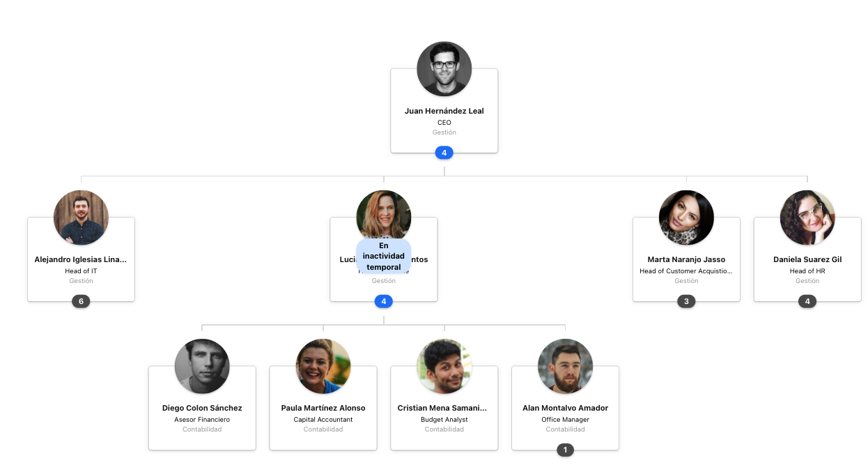Click the "En inactividad temporal" status tooltip

pyautogui.click(x=383, y=256)
